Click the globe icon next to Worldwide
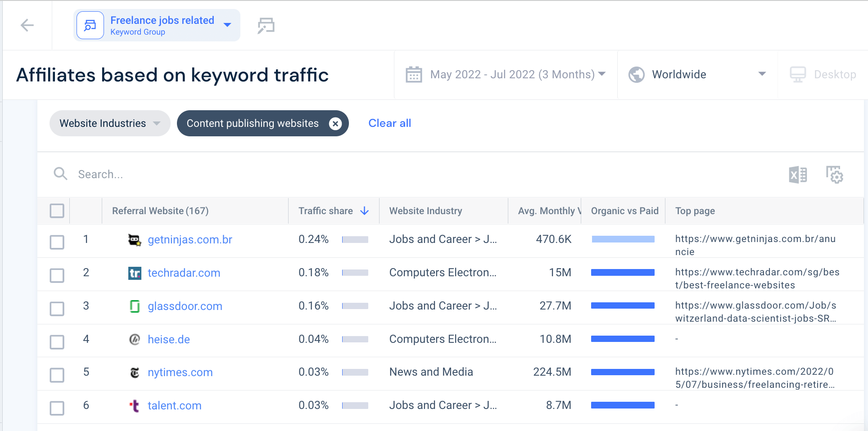 click(636, 74)
